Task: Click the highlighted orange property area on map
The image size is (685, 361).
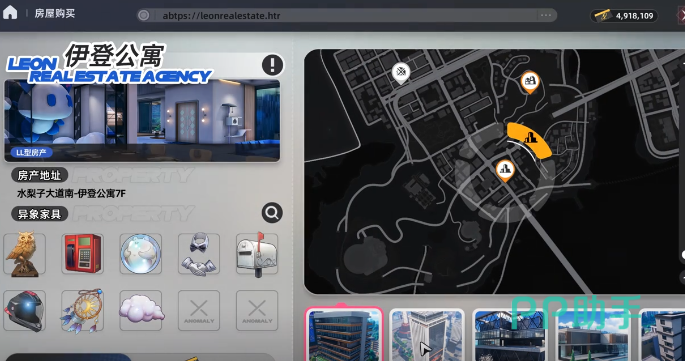Action: (529, 140)
